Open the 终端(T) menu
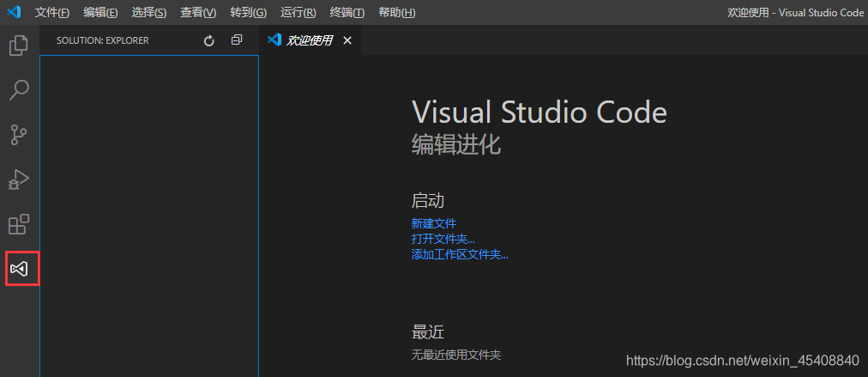868x377 pixels. pyautogui.click(x=347, y=12)
